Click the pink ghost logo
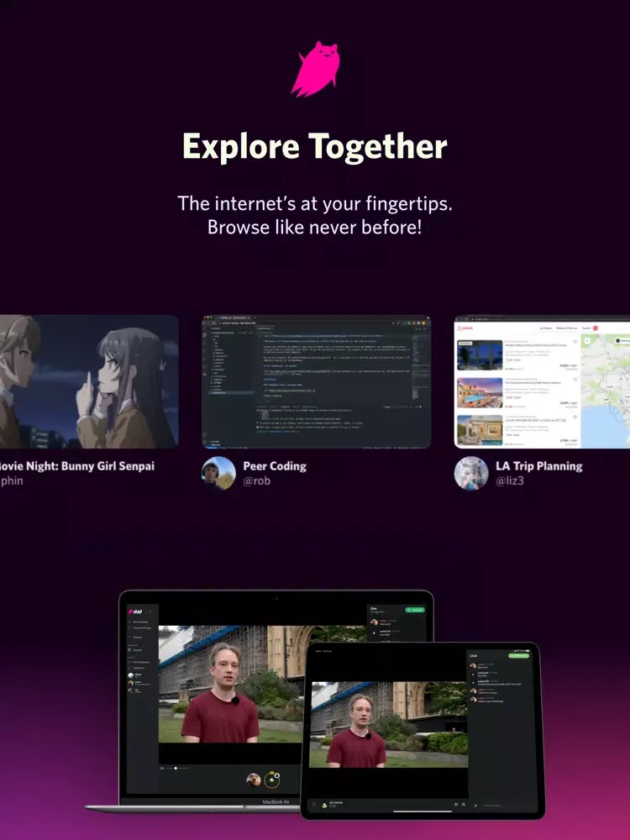This screenshot has width=630, height=840. point(316,70)
